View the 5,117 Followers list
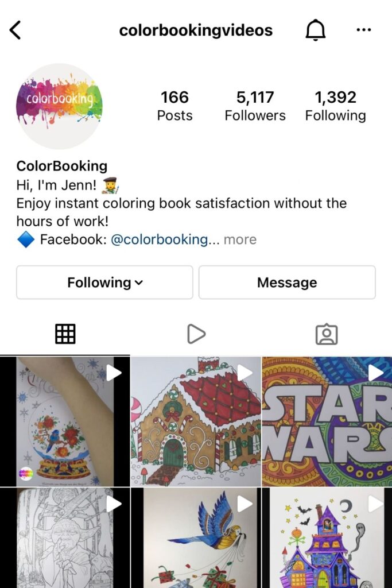Screen dimensions: 392x588 click(x=255, y=106)
